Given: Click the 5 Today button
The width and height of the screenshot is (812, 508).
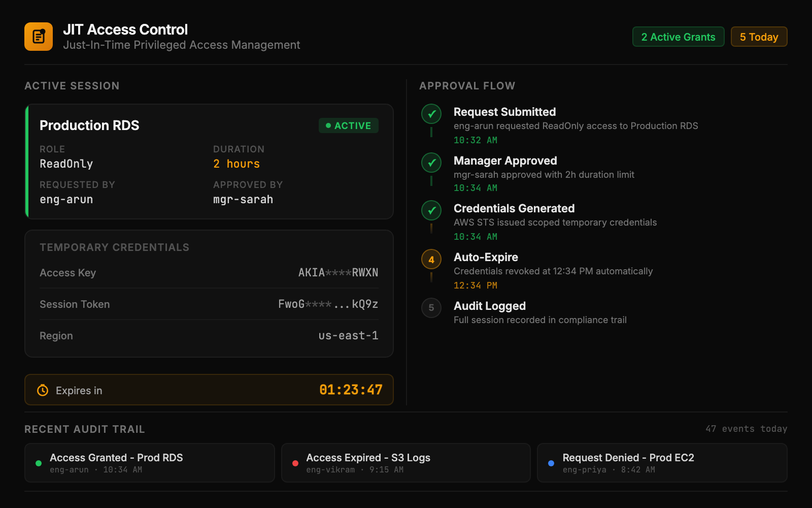Looking at the screenshot, I should 759,37.
